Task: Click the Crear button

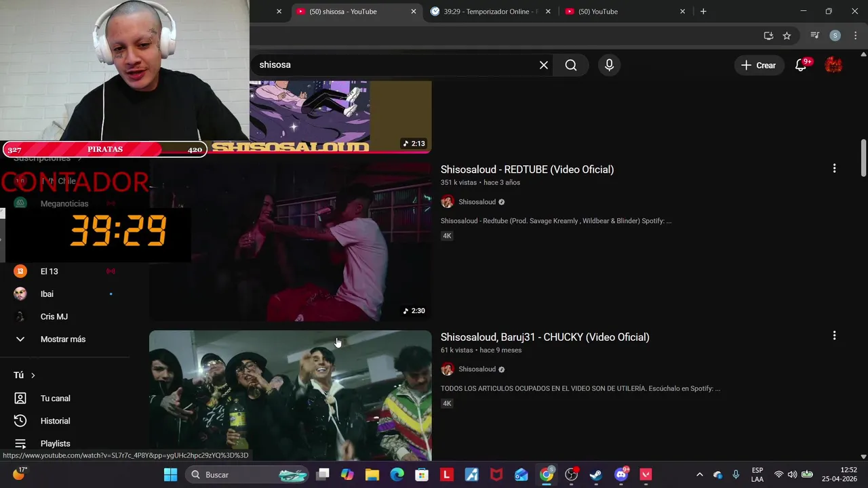Action: (758, 65)
